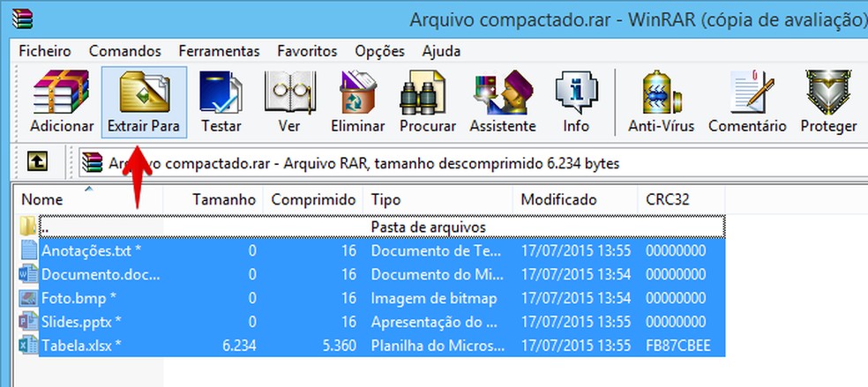
Task: Open the Favoritos menu
Action: coord(307,51)
